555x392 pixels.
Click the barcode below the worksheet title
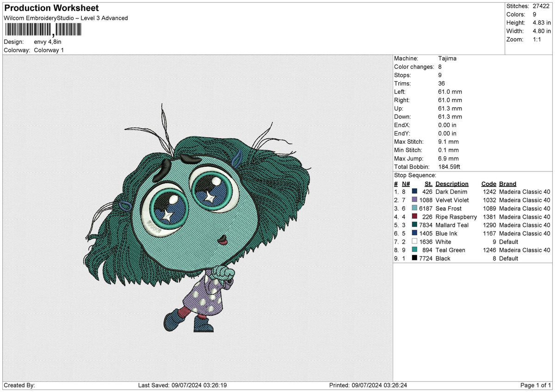coord(43,30)
